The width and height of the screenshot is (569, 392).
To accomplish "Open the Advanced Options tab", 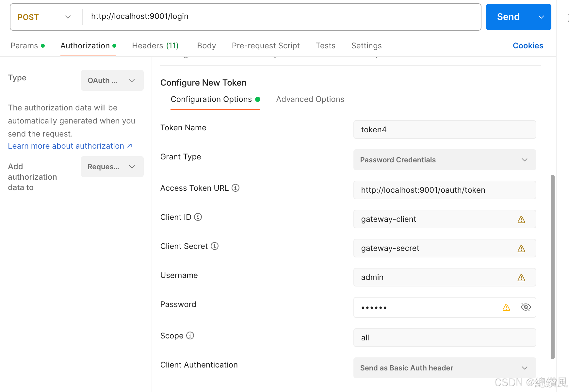I will click(310, 99).
